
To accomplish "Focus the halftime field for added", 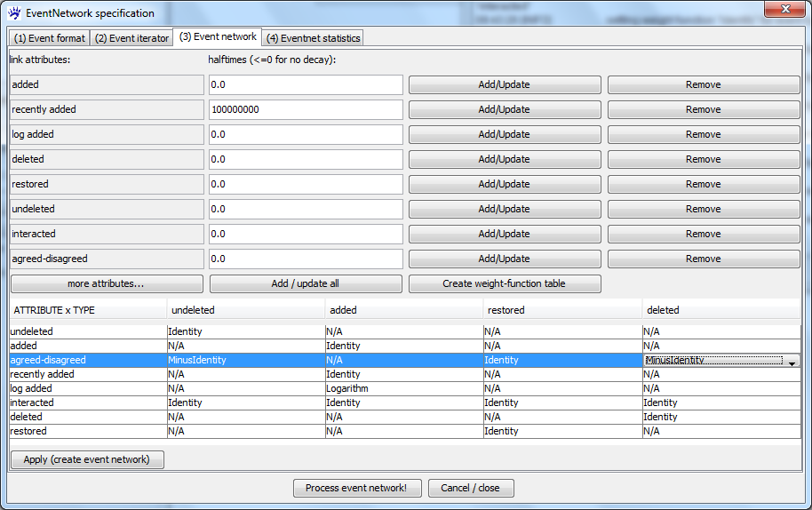I will click(x=306, y=85).
